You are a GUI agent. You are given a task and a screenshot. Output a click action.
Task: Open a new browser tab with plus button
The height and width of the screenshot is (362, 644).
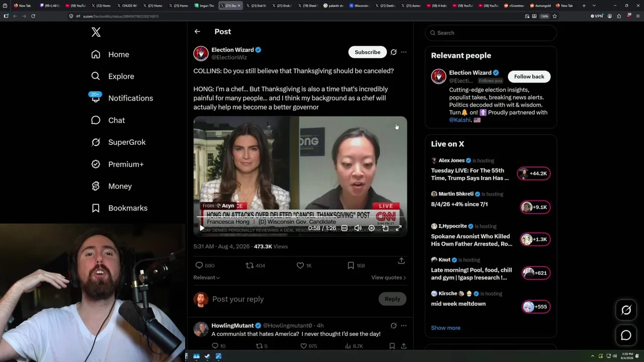[584, 6]
